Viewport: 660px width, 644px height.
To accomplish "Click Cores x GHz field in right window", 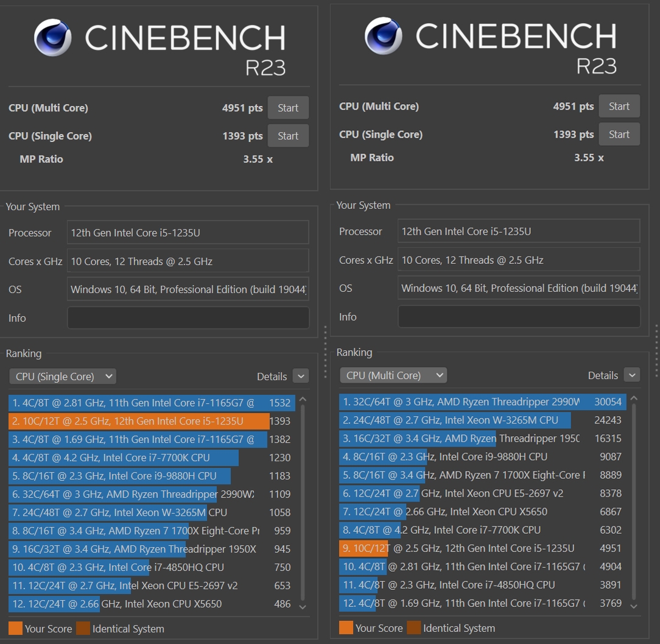I will point(519,260).
